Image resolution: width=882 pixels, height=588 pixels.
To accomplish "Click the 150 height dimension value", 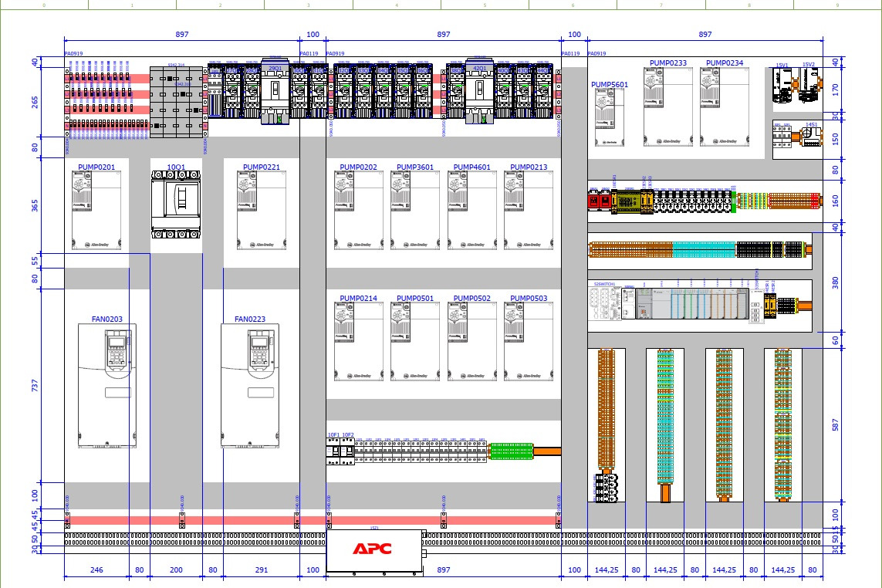I will (835, 138).
